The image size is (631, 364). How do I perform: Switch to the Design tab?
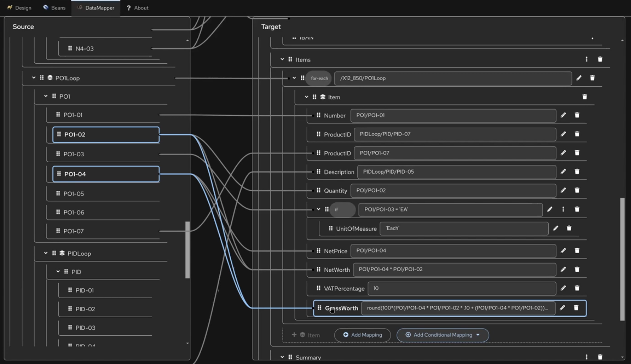pyautogui.click(x=19, y=8)
